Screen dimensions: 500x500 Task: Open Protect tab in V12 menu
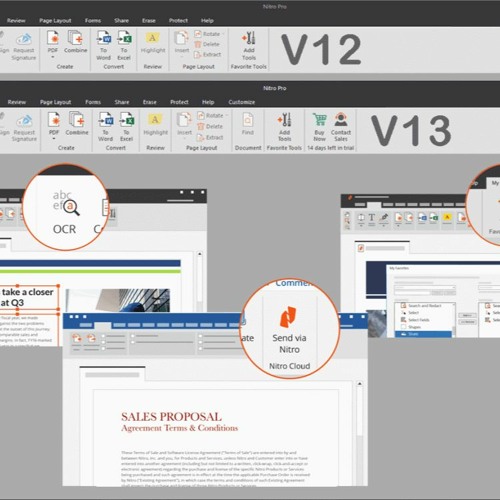coord(178,20)
